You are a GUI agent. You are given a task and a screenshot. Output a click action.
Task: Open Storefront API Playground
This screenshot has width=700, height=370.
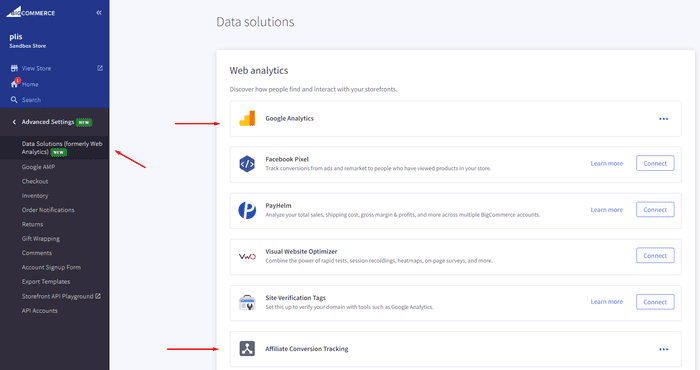pyautogui.click(x=58, y=296)
